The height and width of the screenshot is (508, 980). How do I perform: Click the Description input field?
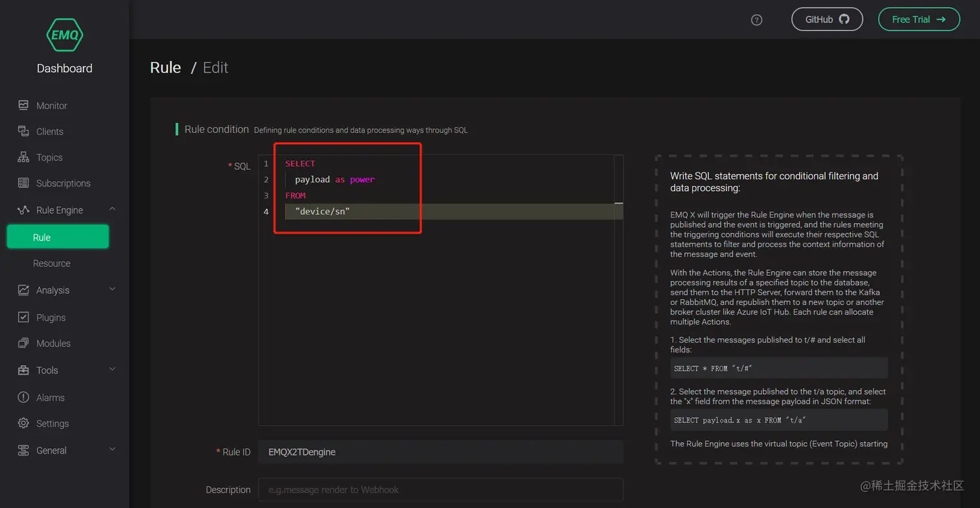coord(441,490)
